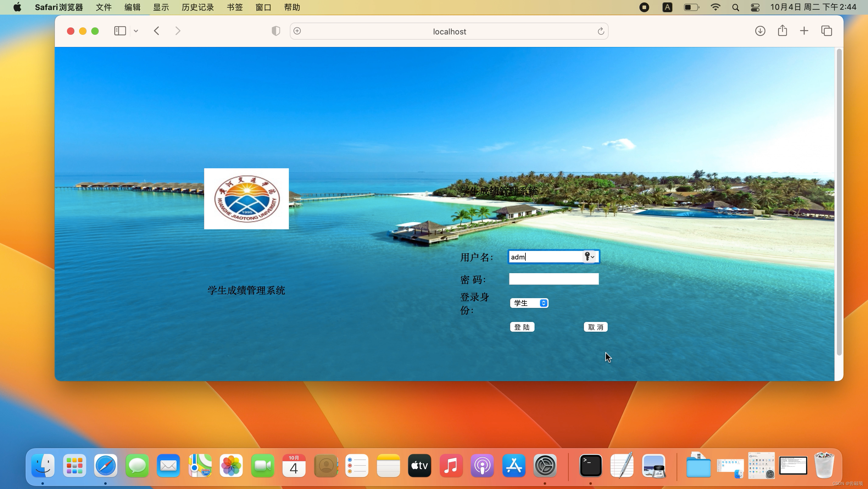Open Maps from the Dock
Screen dimensions: 868x489
[200, 466]
